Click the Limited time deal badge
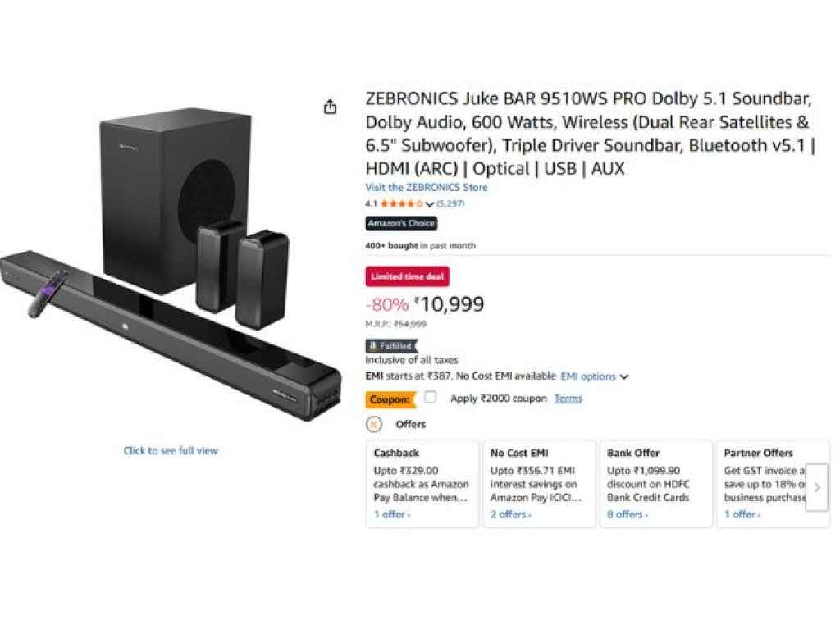This screenshot has height=620, width=840. point(406,277)
